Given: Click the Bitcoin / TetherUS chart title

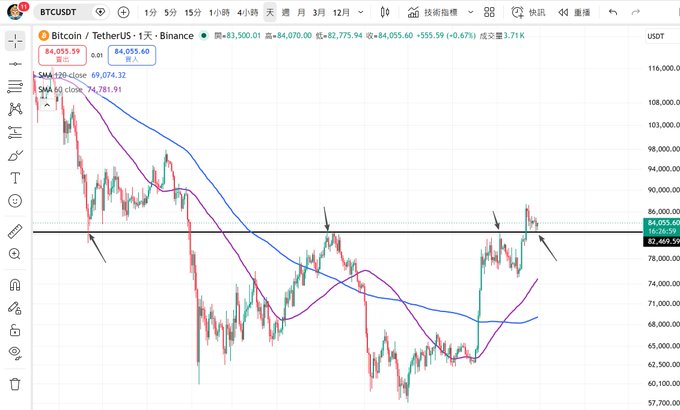Looking at the screenshot, I should [122, 36].
